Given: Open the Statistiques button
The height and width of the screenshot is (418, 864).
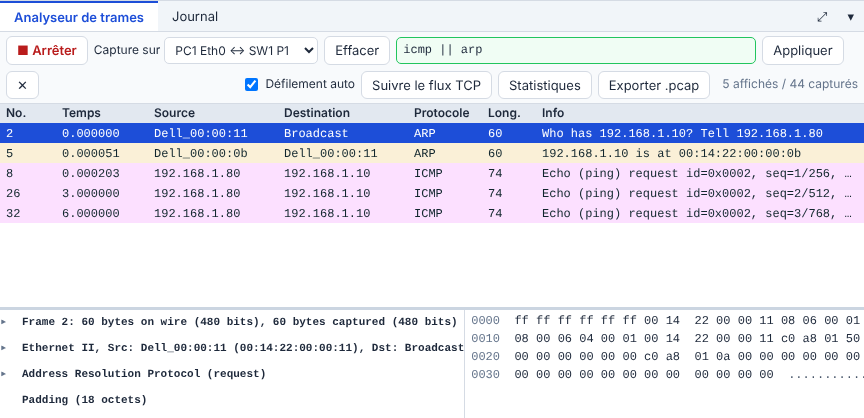Looking at the screenshot, I should pos(545,85).
